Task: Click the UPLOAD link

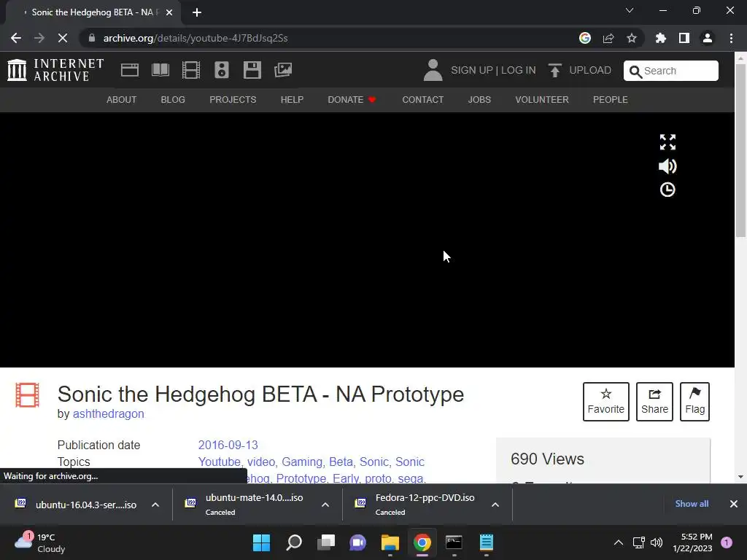Action: (x=590, y=70)
